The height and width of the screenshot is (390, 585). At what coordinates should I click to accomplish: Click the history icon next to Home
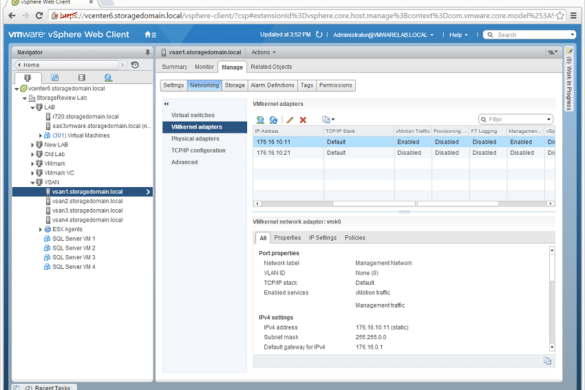[135, 65]
